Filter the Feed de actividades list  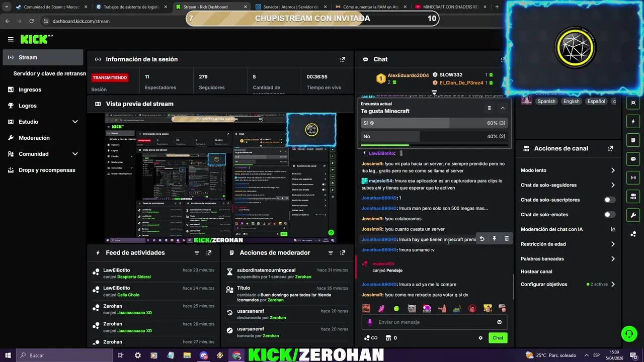(x=197, y=253)
